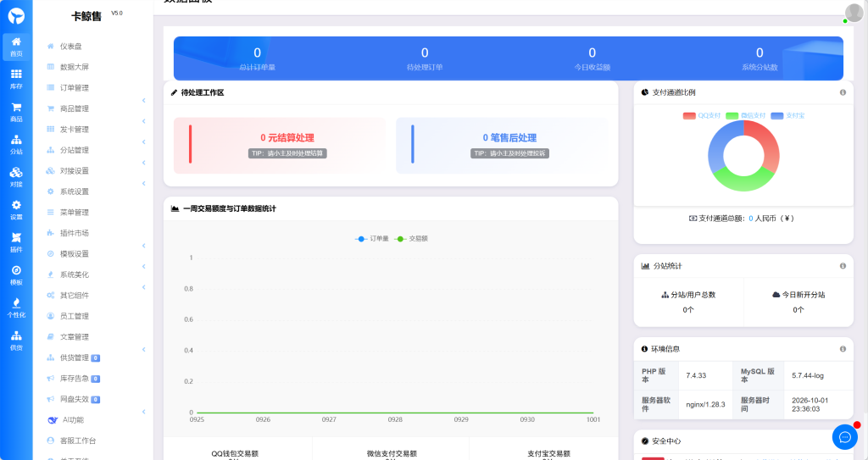Click the AI功能 whale icon in the menu
The height and width of the screenshot is (460, 868).
click(x=52, y=420)
